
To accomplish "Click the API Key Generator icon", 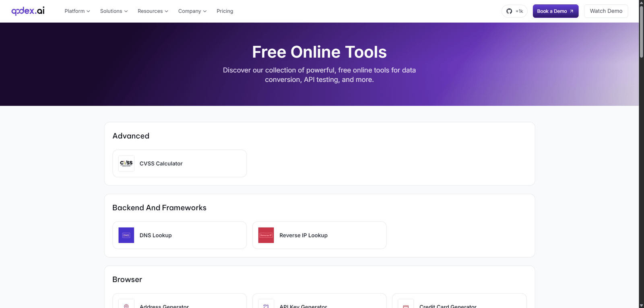I will (266, 305).
